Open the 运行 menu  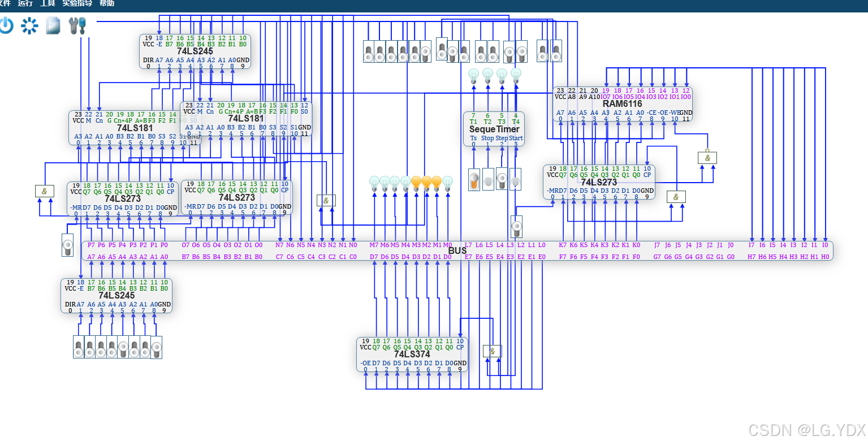tap(25, 3)
